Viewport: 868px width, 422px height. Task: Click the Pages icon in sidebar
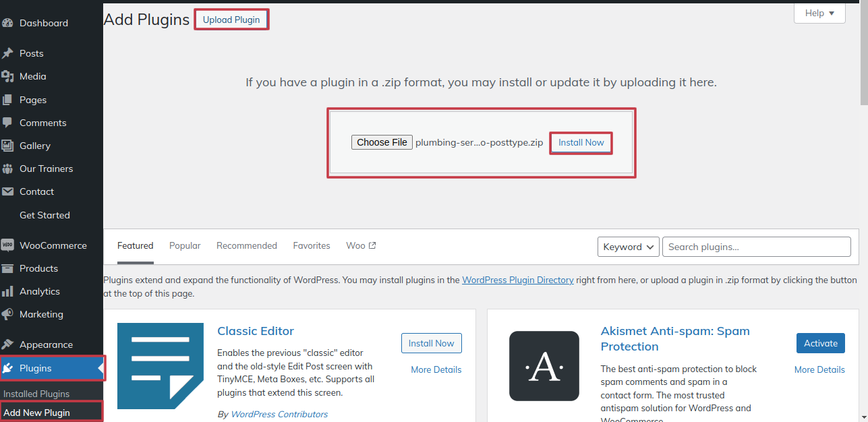pyautogui.click(x=7, y=100)
